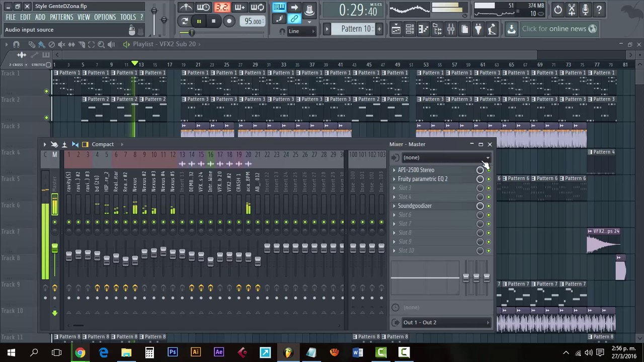This screenshot has height=362, width=644.
Task: Open the Mixer view icon
Action: pyautogui.click(x=451, y=29)
